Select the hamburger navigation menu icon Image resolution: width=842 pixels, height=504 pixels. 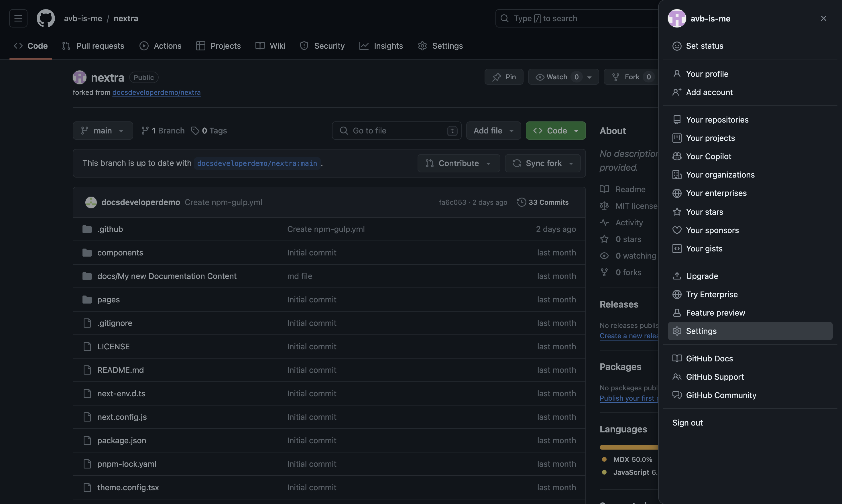pos(18,18)
